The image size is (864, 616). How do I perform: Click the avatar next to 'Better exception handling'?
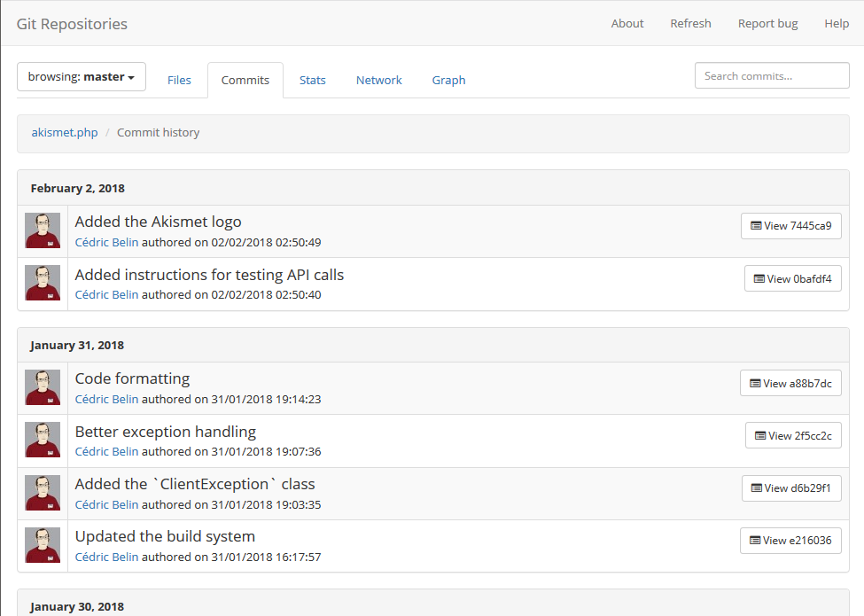[42, 440]
